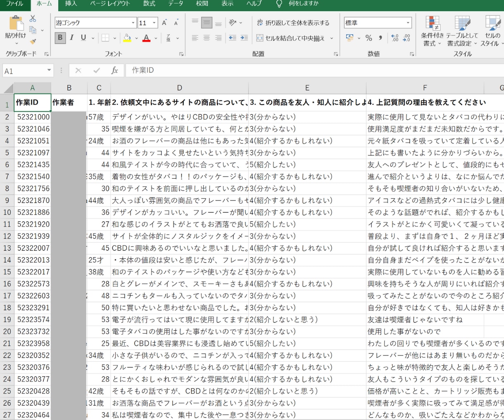
Task: Click セルを結合して中央揃え button
Action: [x=291, y=38]
